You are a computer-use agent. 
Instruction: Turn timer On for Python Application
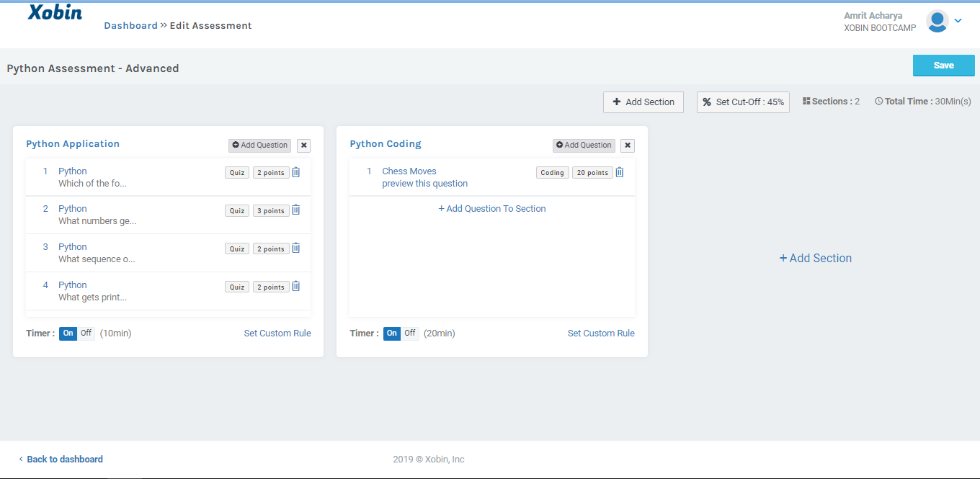pos(68,333)
